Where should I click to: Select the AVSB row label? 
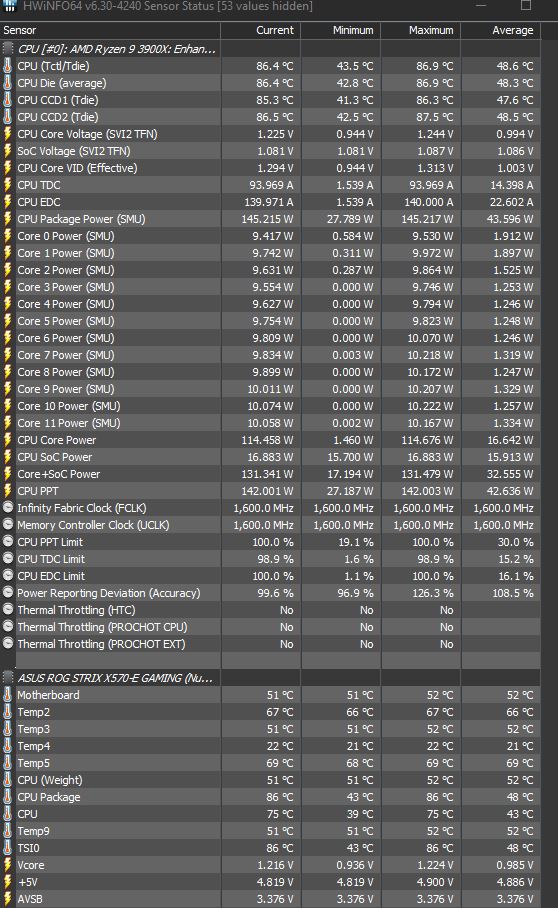point(30,899)
